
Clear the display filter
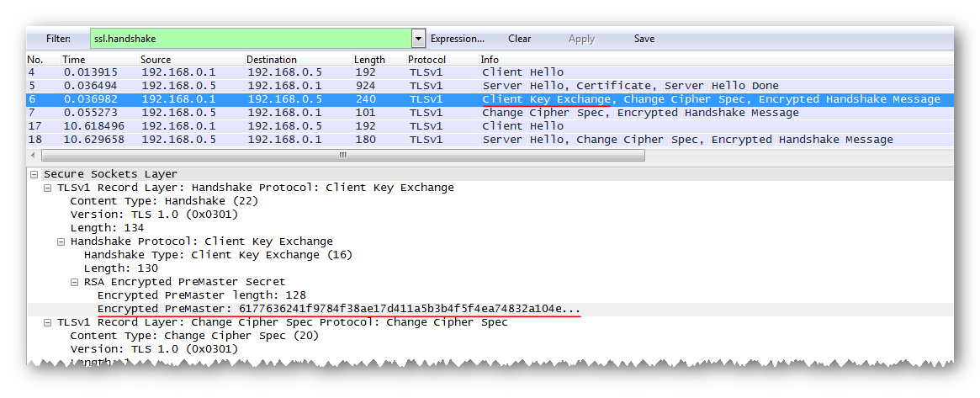click(519, 39)
